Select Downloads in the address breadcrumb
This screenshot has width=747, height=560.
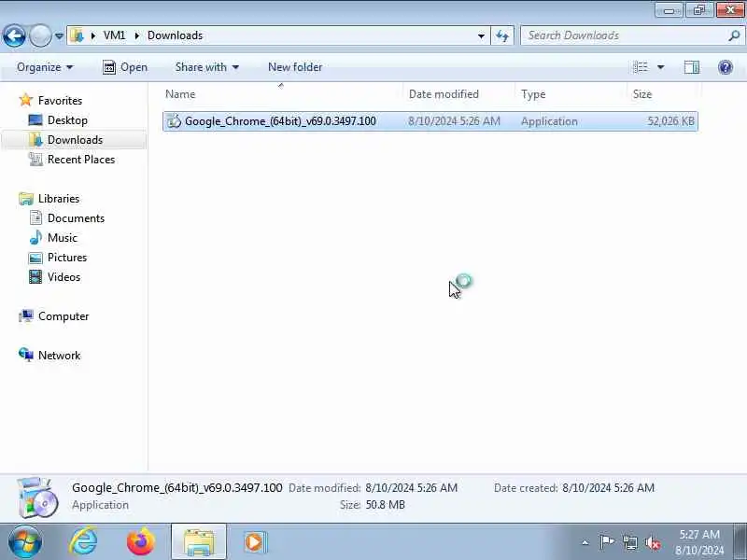pos(175,35)
